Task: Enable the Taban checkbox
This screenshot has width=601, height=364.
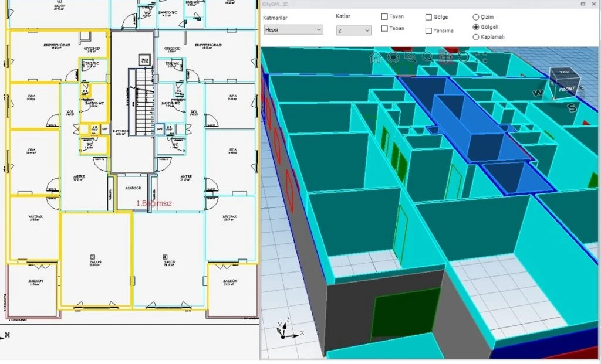Action: tap(384, 28)
